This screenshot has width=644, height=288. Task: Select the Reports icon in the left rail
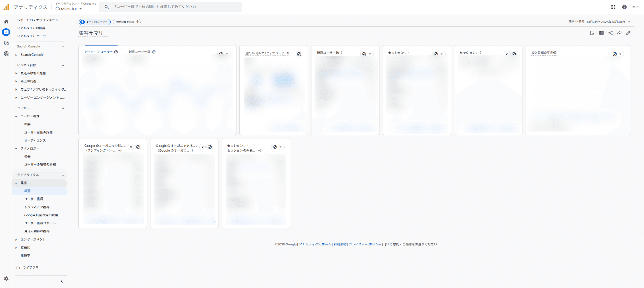point(6,32)
